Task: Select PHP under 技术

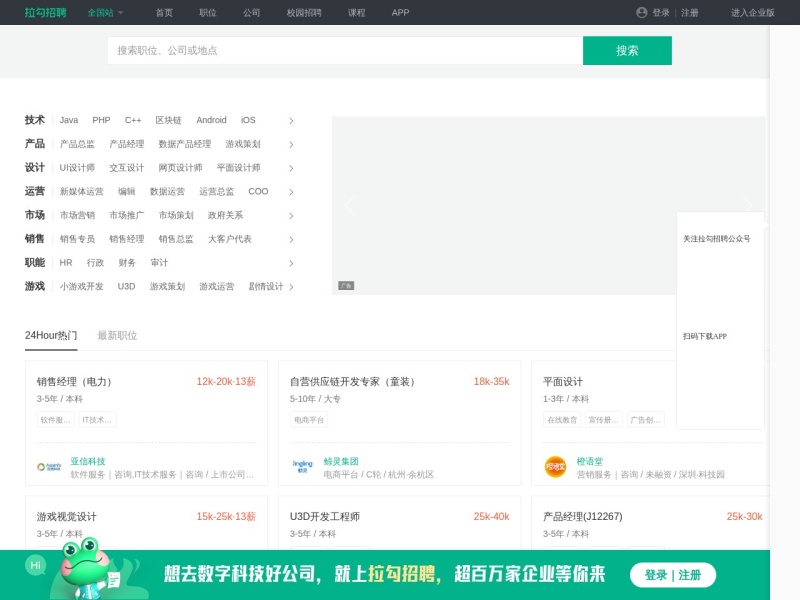Action: (101, 120)
